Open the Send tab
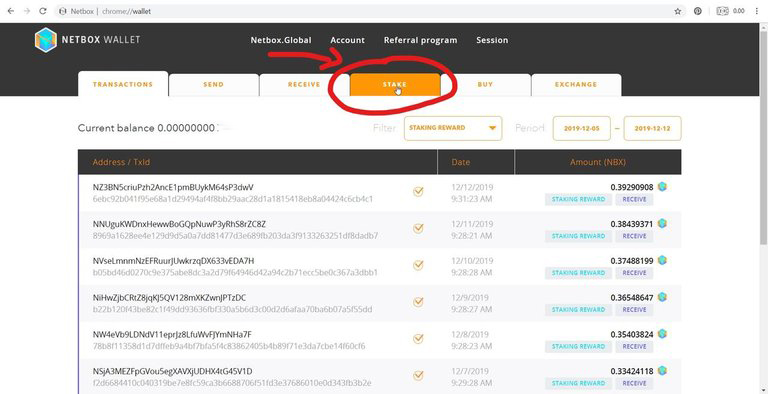Screen dimensions: 768x394 click(214, 85)
